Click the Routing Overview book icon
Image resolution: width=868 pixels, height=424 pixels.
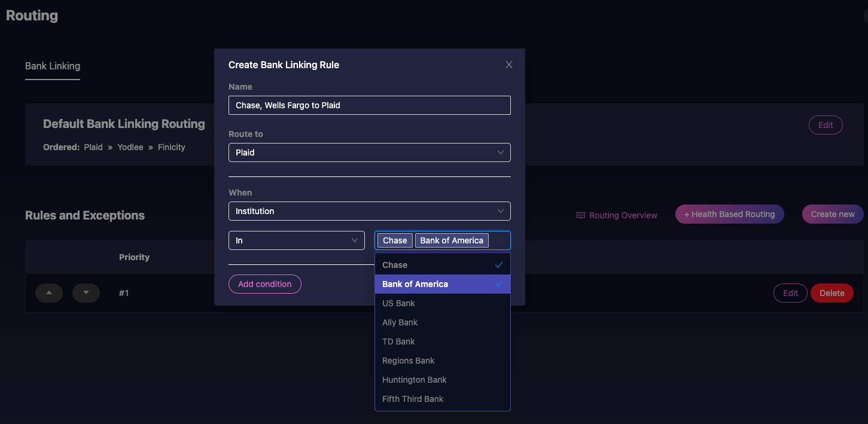coord(580,215)
